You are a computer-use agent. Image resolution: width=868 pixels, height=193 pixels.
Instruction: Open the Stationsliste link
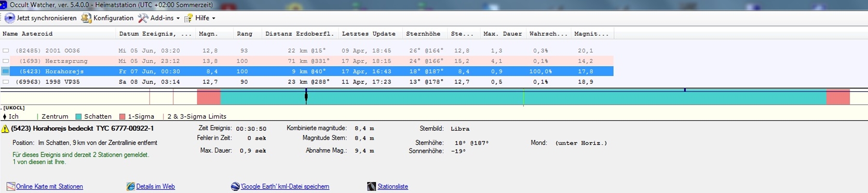[393, 187]
